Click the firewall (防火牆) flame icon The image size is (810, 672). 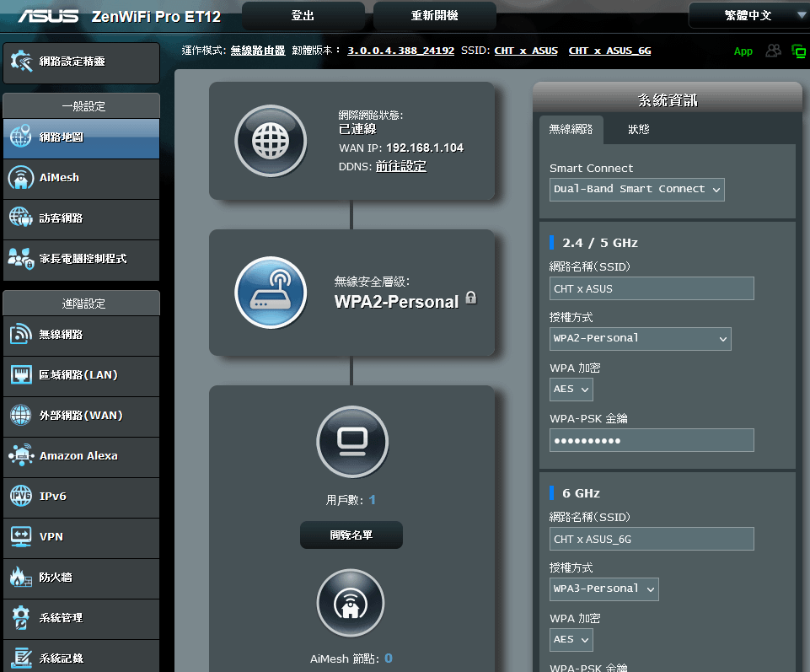click(21, 577)
